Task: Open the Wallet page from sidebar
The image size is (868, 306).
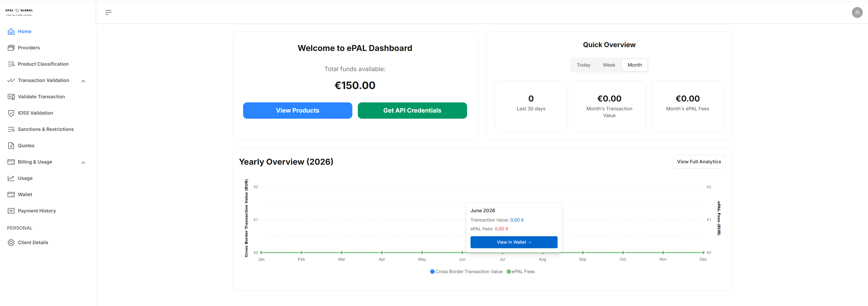Action: pos(25,195)
